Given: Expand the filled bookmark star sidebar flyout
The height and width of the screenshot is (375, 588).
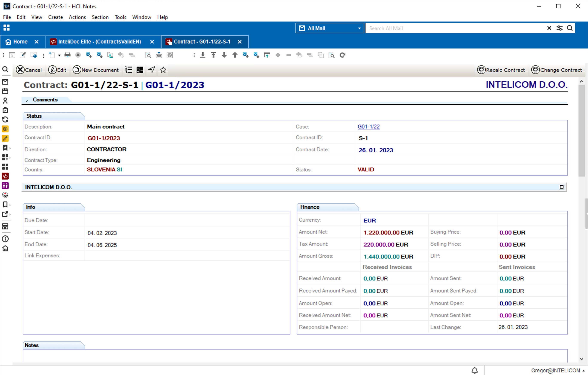Looking at the screenshot, I should click(10, 148).
